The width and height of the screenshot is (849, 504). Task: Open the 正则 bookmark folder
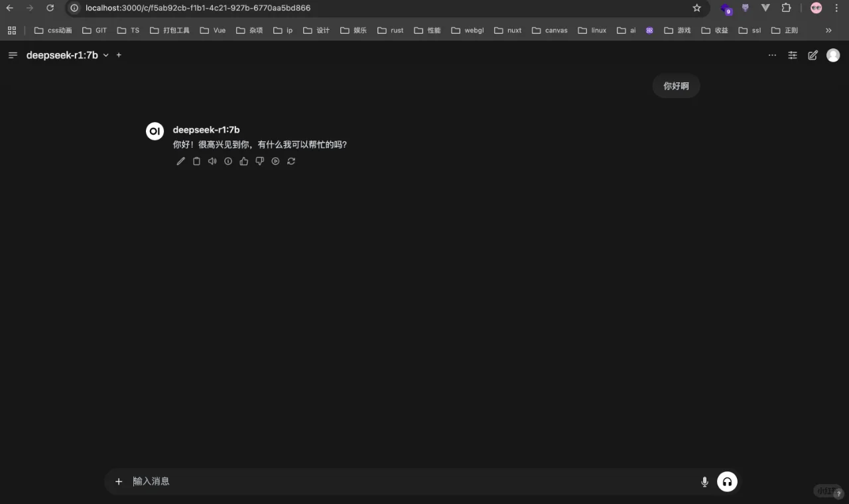[x=785, y=31]
